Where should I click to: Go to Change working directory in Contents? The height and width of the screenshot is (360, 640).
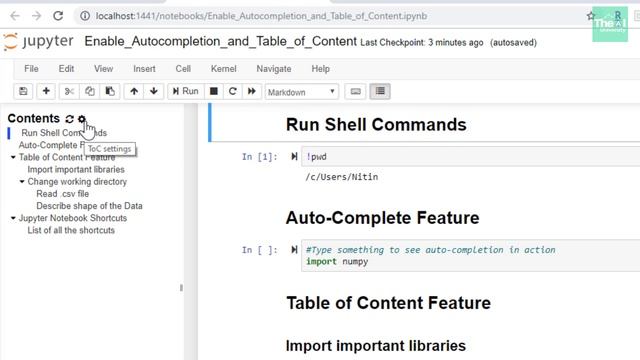77,182
